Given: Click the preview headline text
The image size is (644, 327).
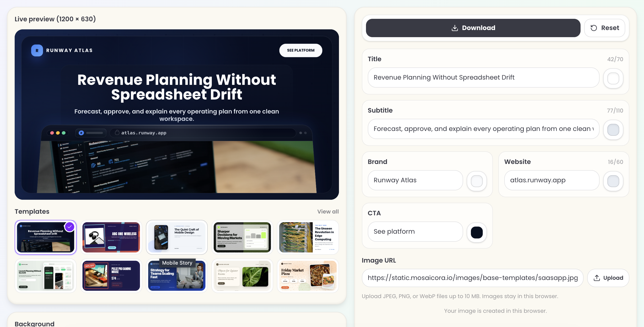Looking at the screenshot, I should click(x=177, y=87).
